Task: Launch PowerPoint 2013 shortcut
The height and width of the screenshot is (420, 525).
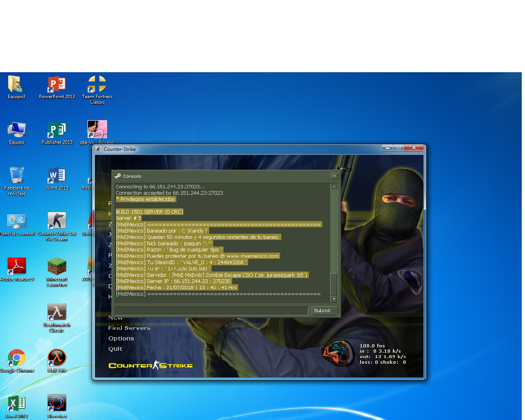Action: 57,87
